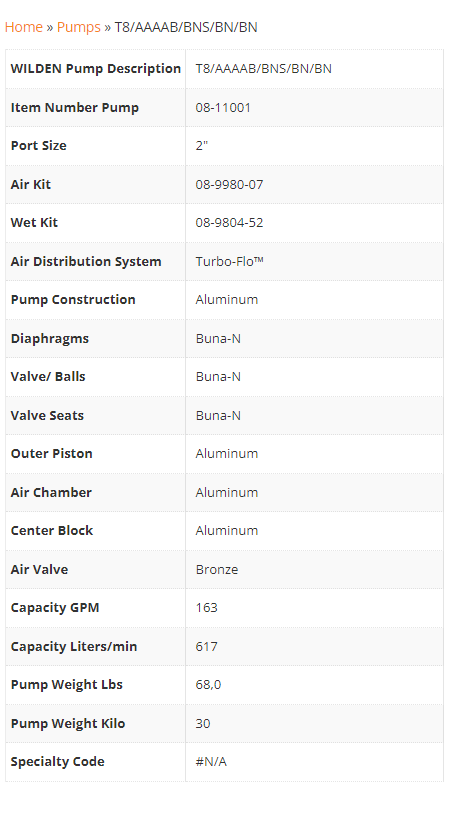Select the Capacity GPM value 163
Viewport: 455px width, 819px height.
[x=206, y=607]
